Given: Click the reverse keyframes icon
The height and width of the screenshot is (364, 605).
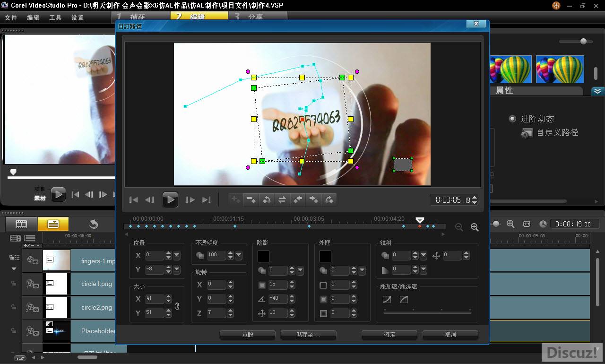Looking at the screenshot, I should (x=267, y=199).
